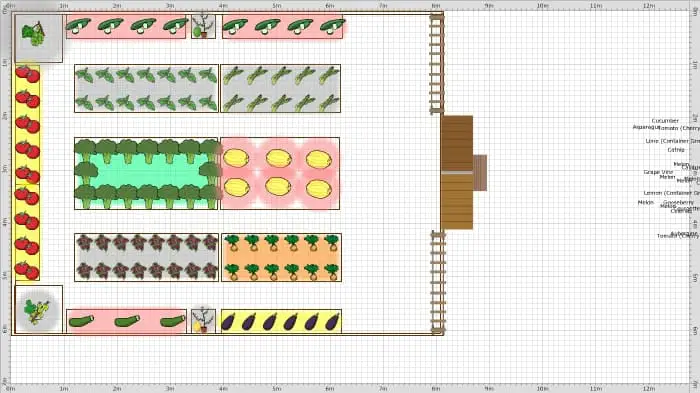Click the 'Cucumber' plant label
The width and height of the screenshot is (700, 393).
coord(665,121)
